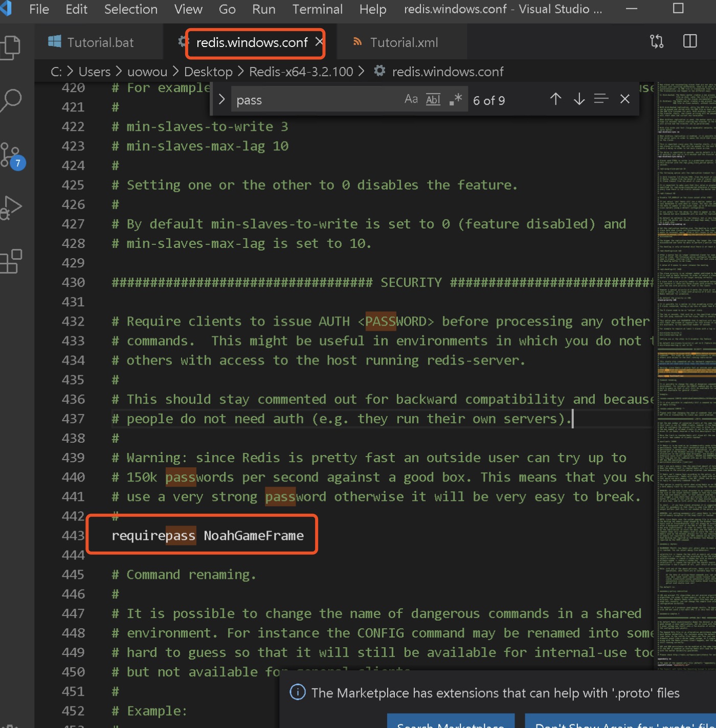Image resolution: width=716 pixels, height=728 pixels.
Task: Click the Windows icon on Tutorial.bat tab
Action: tap(55, 41)
